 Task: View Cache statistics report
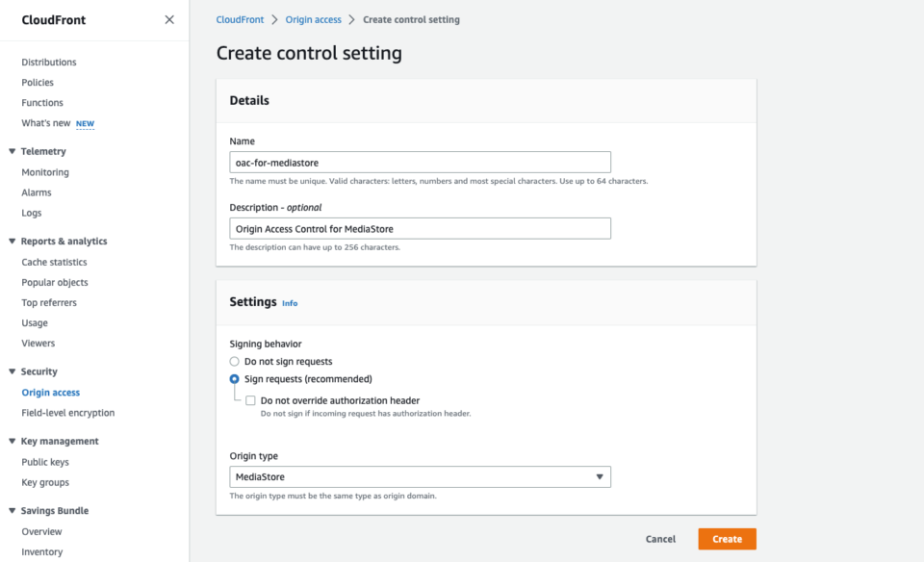[x=54, y=261]
